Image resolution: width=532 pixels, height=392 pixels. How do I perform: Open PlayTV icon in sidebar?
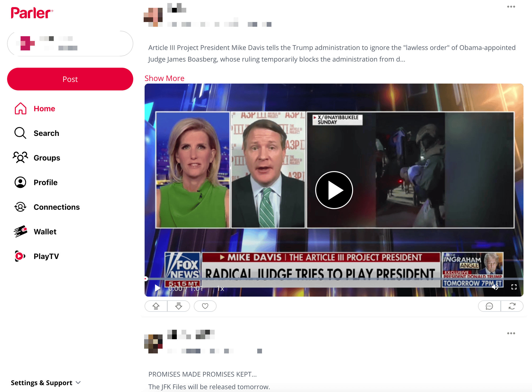[x=20, y=256]
